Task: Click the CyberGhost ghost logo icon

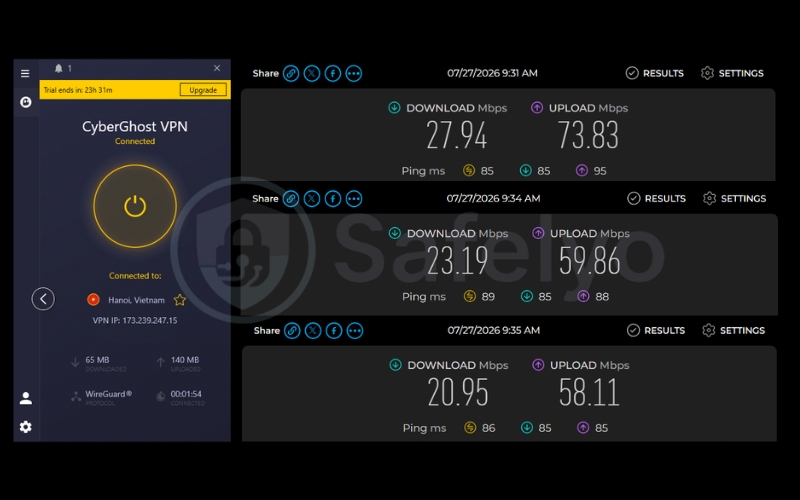Action: click(x=26, y=103)
